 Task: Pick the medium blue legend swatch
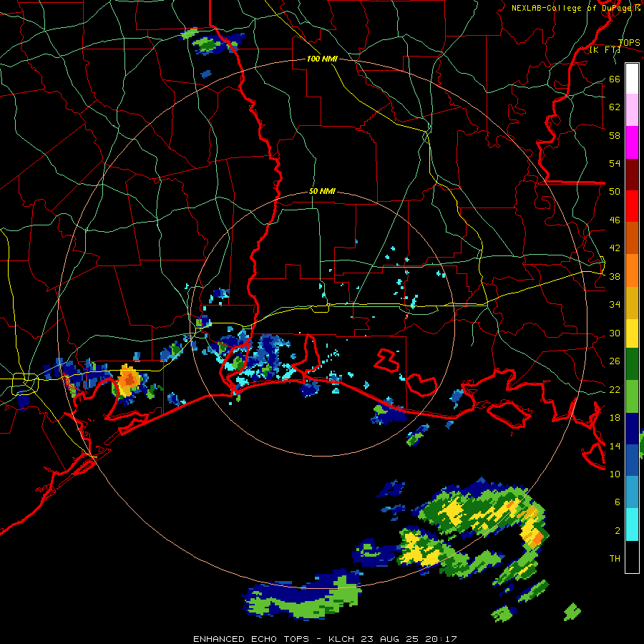pos(632,460)
